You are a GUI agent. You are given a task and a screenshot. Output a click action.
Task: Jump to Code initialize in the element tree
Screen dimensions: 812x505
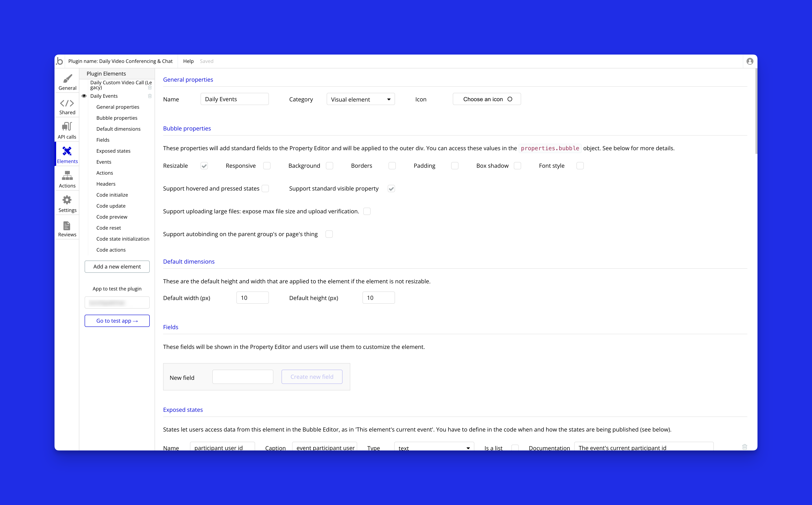pos(112,195)
